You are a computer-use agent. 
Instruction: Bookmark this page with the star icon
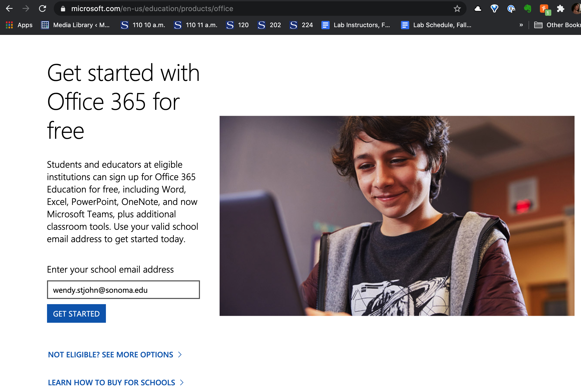click(x=457, y=9)
